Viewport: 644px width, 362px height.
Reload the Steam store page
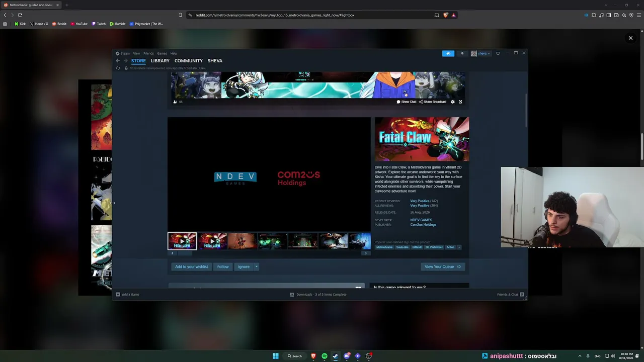tap(118, 68)
